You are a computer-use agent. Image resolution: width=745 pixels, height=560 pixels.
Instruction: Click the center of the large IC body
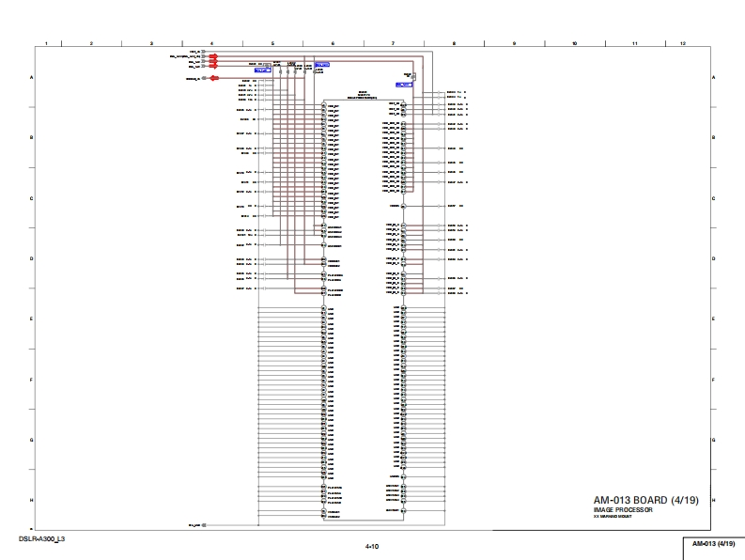[x=364, y=310]
